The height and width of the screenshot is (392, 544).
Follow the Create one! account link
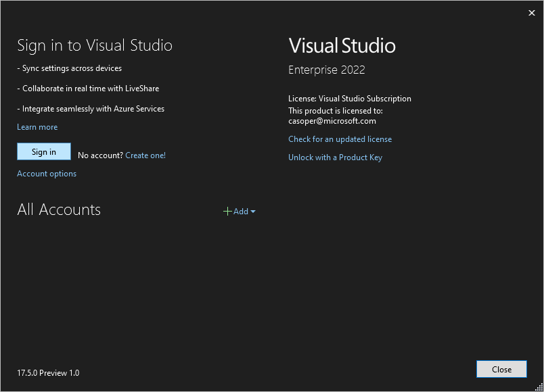pyautogui.click(x=145, y=155)
